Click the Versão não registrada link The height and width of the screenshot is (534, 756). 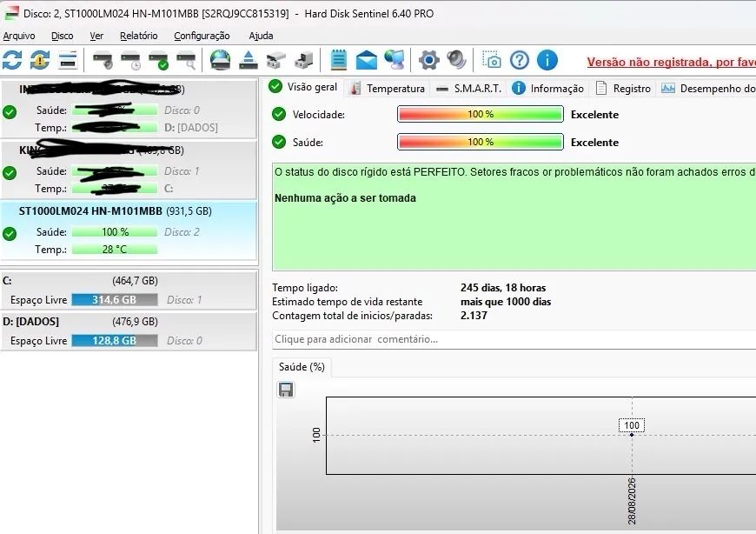(671, 62)
